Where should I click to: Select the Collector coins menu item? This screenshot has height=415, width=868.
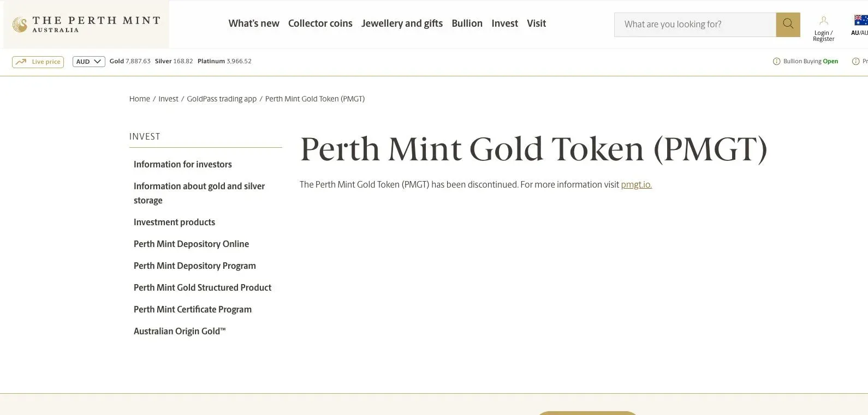[x=320, y=23]
